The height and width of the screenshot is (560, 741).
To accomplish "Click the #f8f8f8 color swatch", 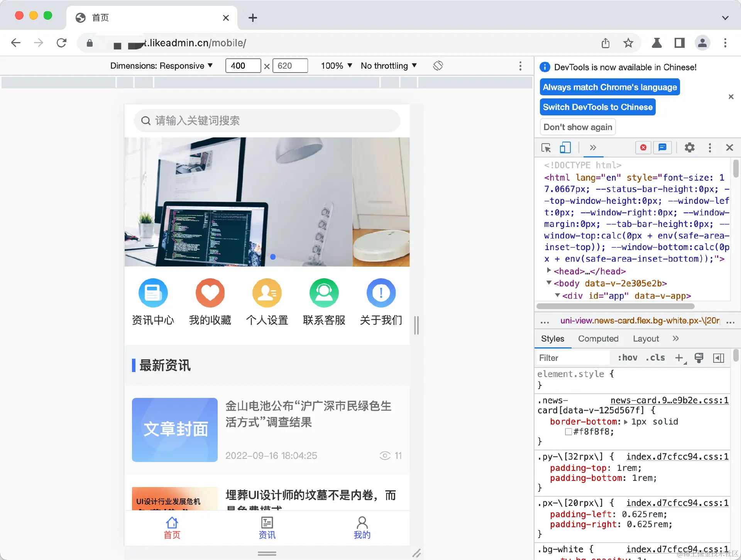I will pos(568,432).
